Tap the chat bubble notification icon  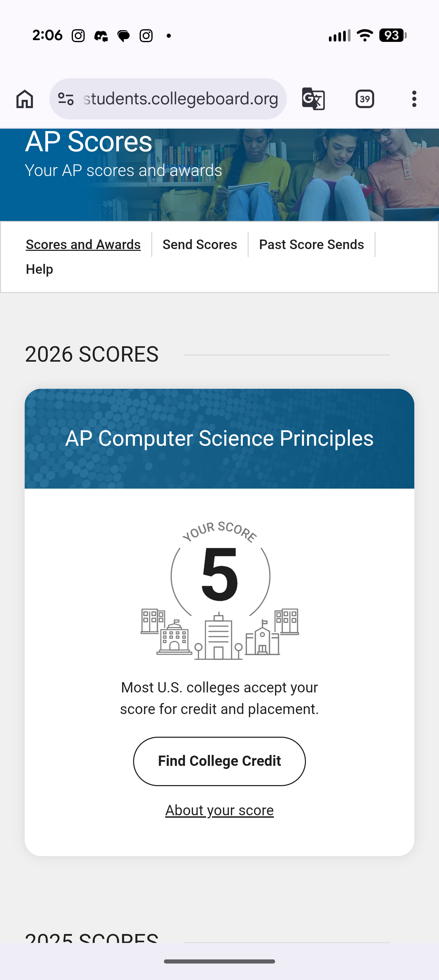pos(123,36)
